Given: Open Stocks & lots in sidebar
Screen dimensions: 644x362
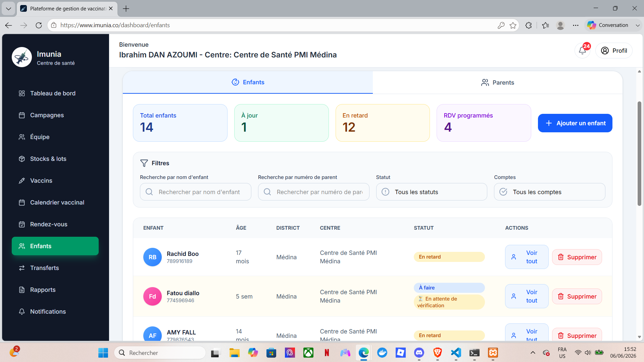Looking at the screenshot, I should (55, 159).
